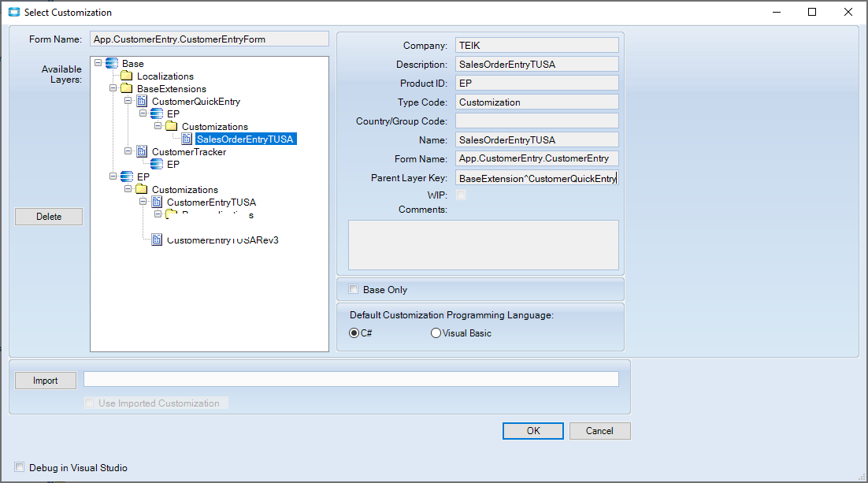Select Visual Basic programming language
Screen dimensions: 868x483
(x=436, y=333)
